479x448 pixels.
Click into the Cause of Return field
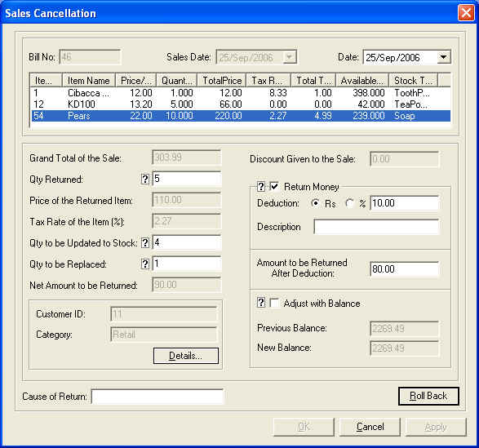pos(157,397)
